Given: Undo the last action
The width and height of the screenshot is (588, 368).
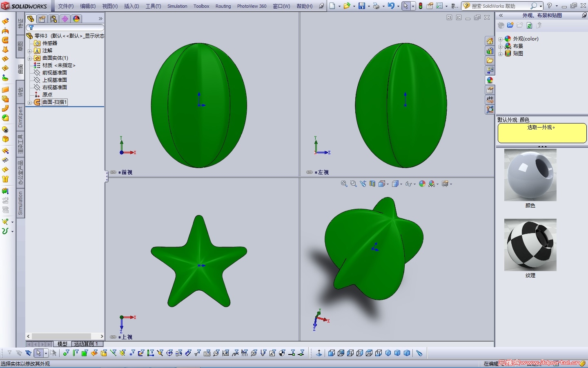Looking at the screenshot, I should coord(391,6).
